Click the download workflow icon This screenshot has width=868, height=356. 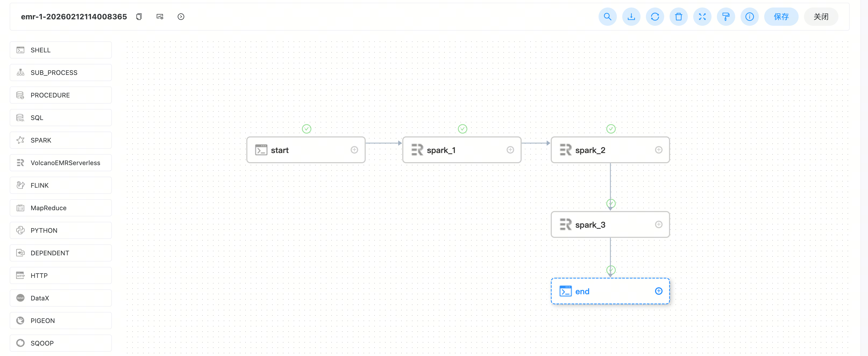tap(631, 16)
